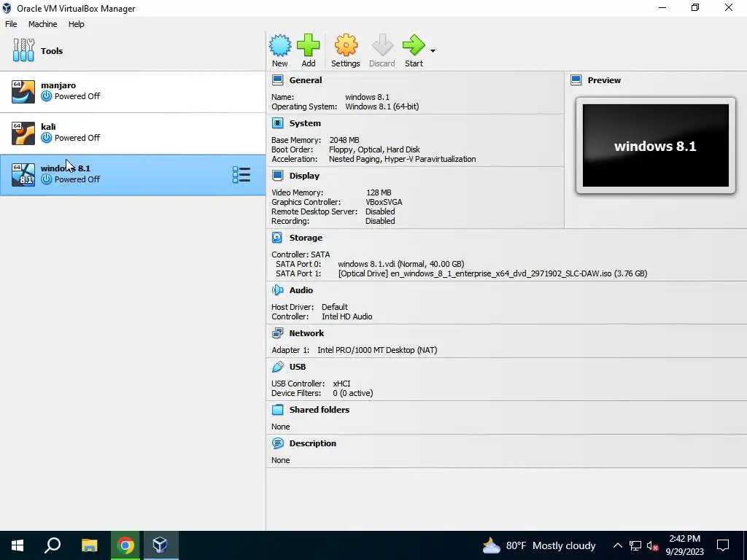The image size is (747, 560).
Task: Show hidden system tray icons
Action: tap(617, 545)
